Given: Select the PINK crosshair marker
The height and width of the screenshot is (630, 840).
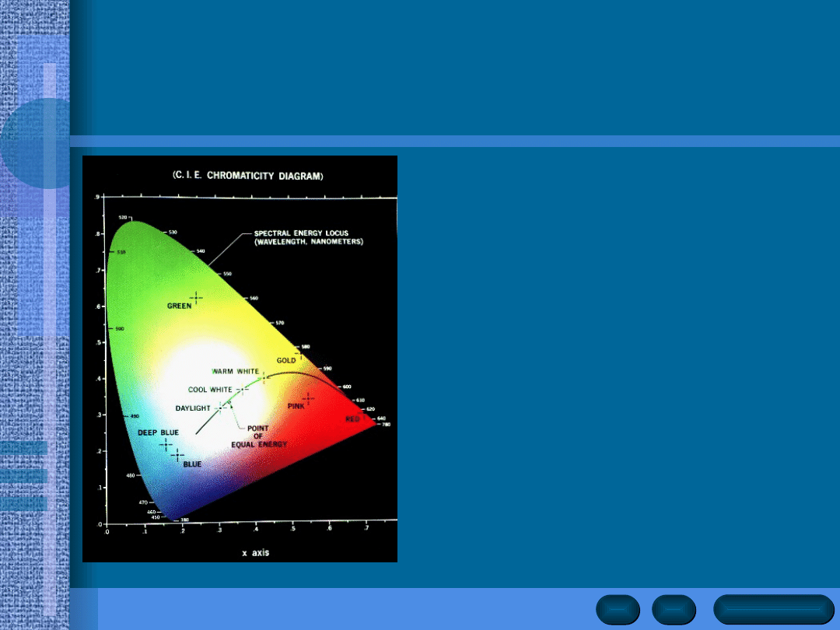Looking at the screenshot, I should 309,398.
